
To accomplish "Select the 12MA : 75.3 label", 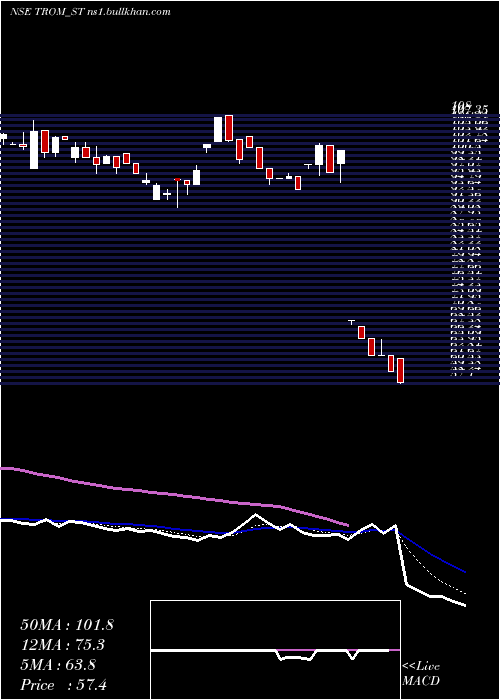I will 63,645.
